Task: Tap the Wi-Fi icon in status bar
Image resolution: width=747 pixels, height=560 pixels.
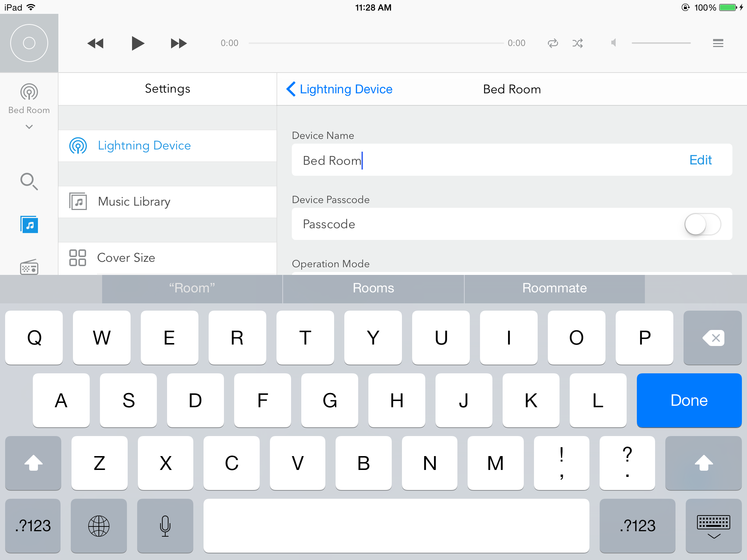Action: (x=31, y=7)
